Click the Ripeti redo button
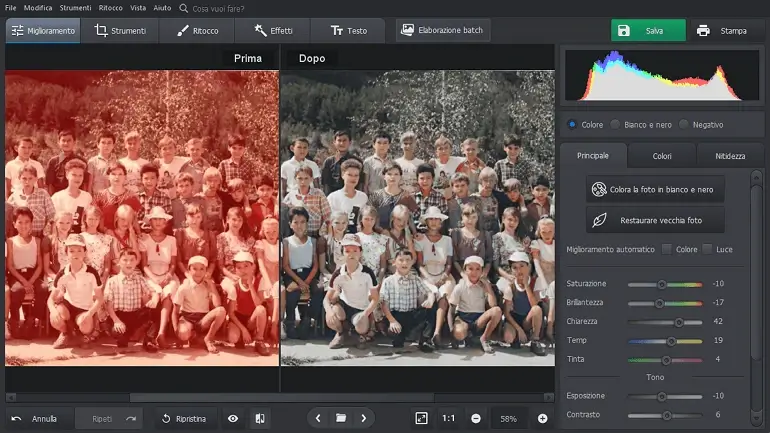This screenshot has height=433, width=770. [109, 419]
